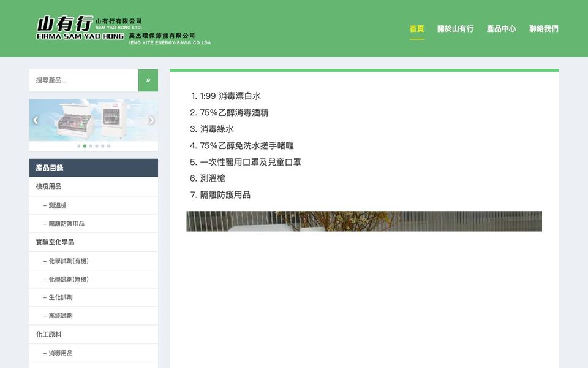Click list item 消毒綠水
The width and height of the screenshot is (588, 368).
pyautogui.click(x=217, y=129)
